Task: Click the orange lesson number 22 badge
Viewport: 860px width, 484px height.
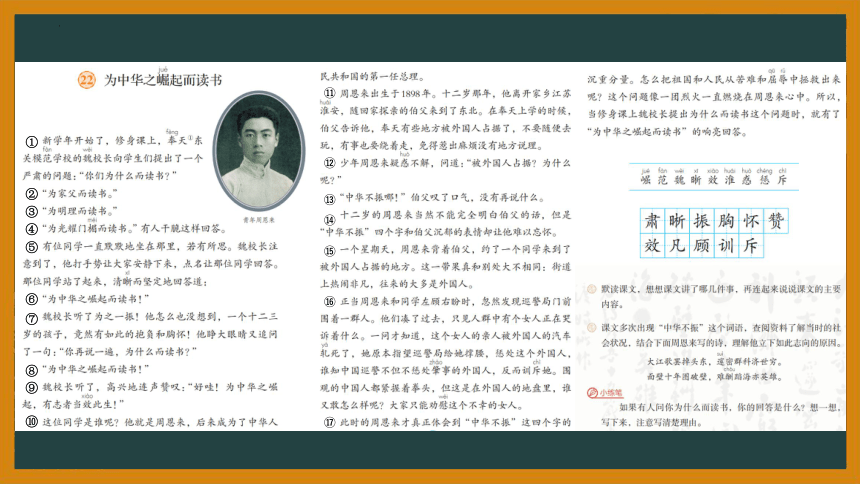Action: point(87,80)
